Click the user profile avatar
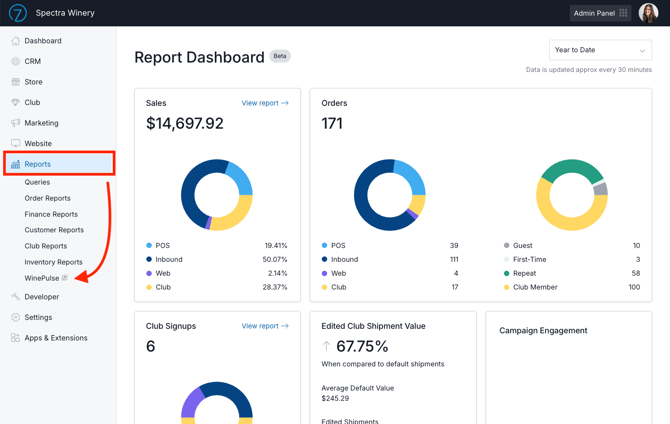 coord(648,13)
